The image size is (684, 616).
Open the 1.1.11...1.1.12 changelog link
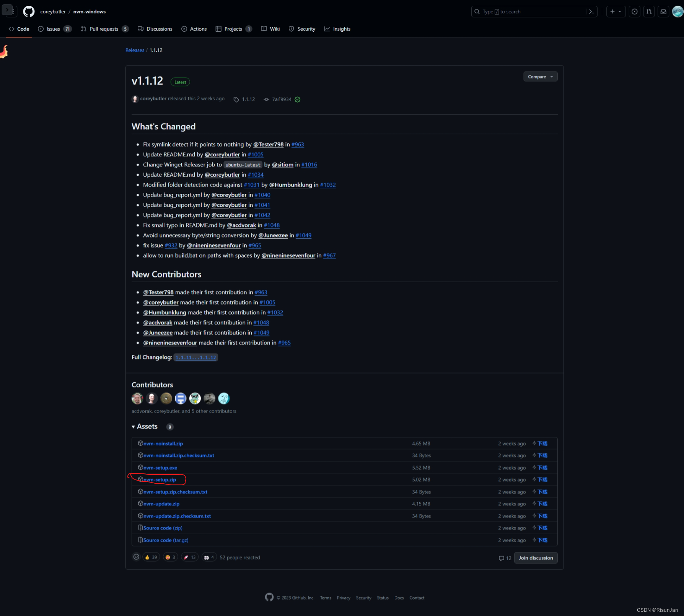(196, 358)
